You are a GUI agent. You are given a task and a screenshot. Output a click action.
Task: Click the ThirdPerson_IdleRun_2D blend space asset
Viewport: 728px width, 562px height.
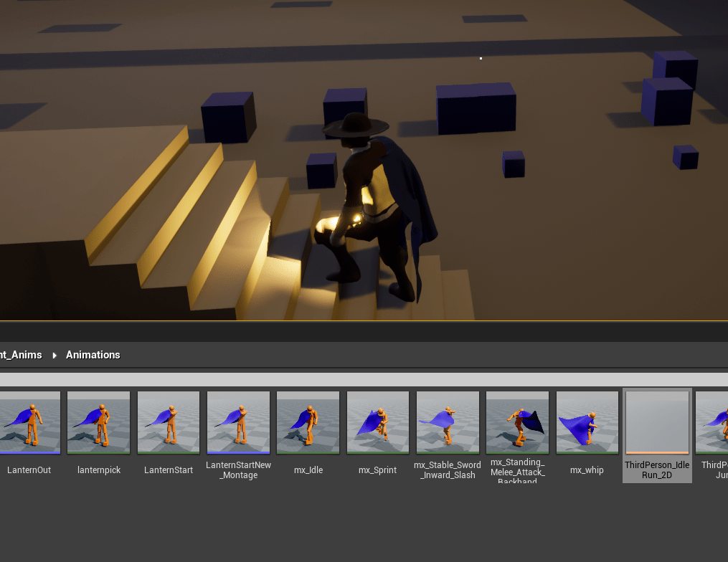657,423
